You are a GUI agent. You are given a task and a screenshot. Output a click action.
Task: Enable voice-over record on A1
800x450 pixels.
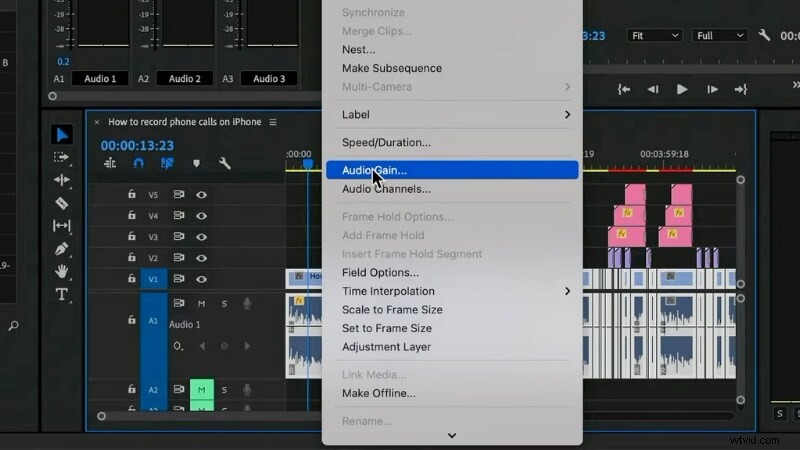[x=247, y=304]
